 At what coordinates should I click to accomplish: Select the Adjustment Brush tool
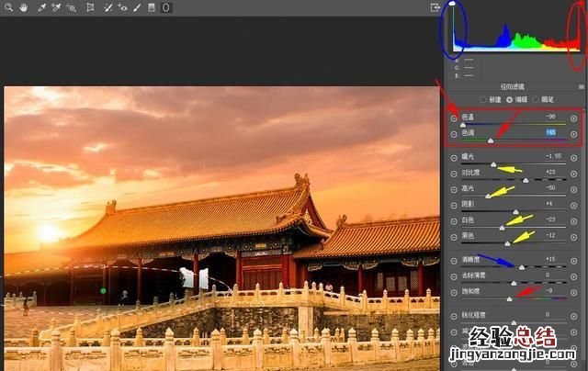(137, 7)
